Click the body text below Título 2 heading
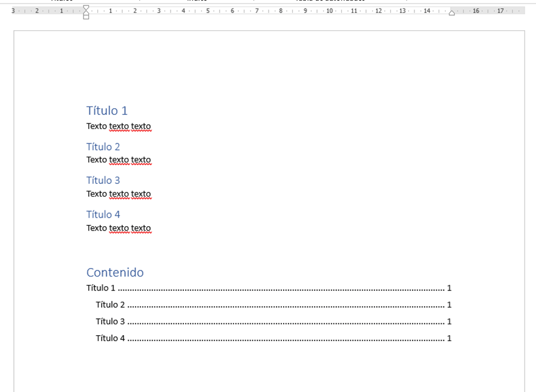 (x=119, y=160)
